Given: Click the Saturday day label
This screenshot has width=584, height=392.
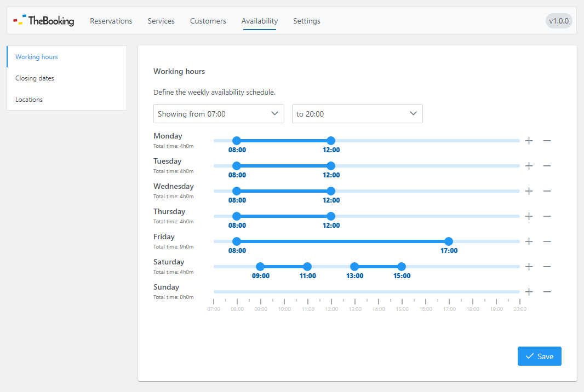Looking at the screenshot, I should click(x=169, y=262).
